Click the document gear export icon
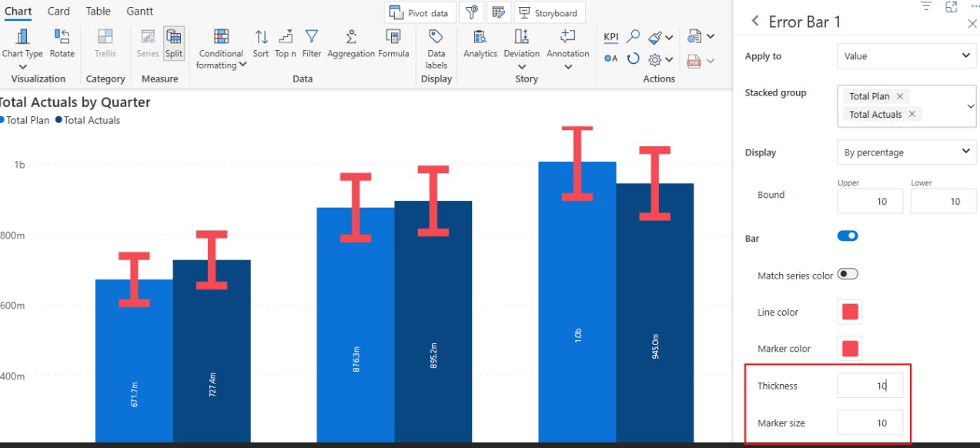This screenshot has width=980, height=448. [694, 37]
